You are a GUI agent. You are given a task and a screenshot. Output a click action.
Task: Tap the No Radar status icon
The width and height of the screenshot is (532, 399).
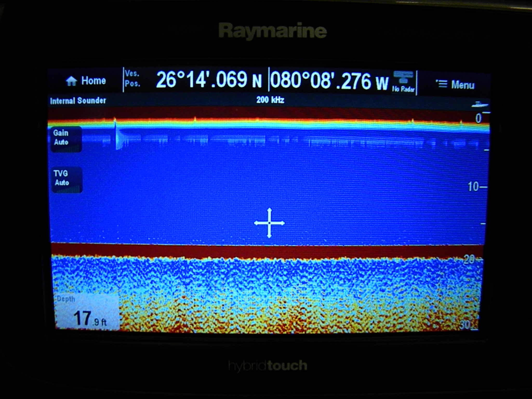[x=403, y=82]
